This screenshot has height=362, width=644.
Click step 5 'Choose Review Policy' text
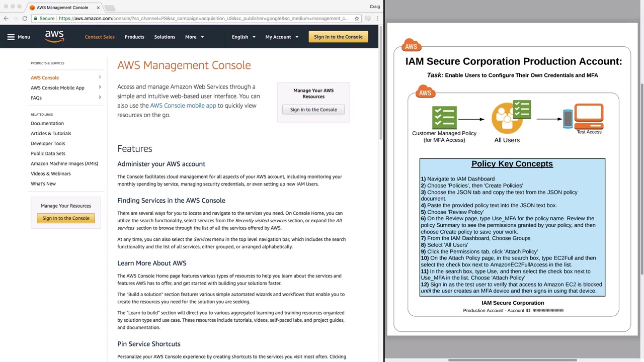(x=452, y=212)
